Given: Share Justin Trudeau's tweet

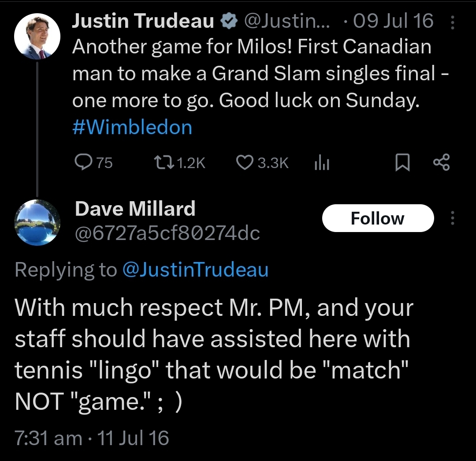Looking at the screenshot, I should [x=442, y=163].
